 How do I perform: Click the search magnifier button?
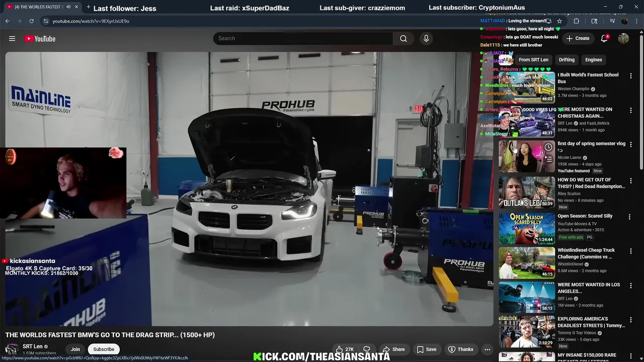pos(404,39)
